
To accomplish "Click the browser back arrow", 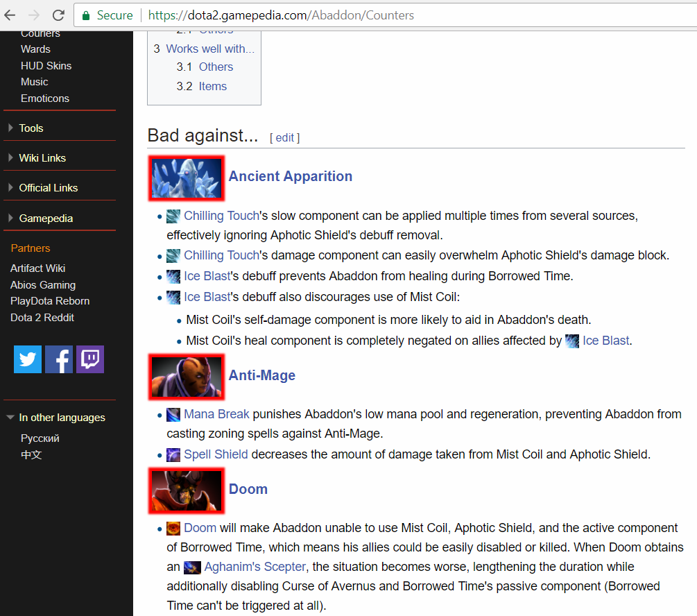I will pos(10,15).
